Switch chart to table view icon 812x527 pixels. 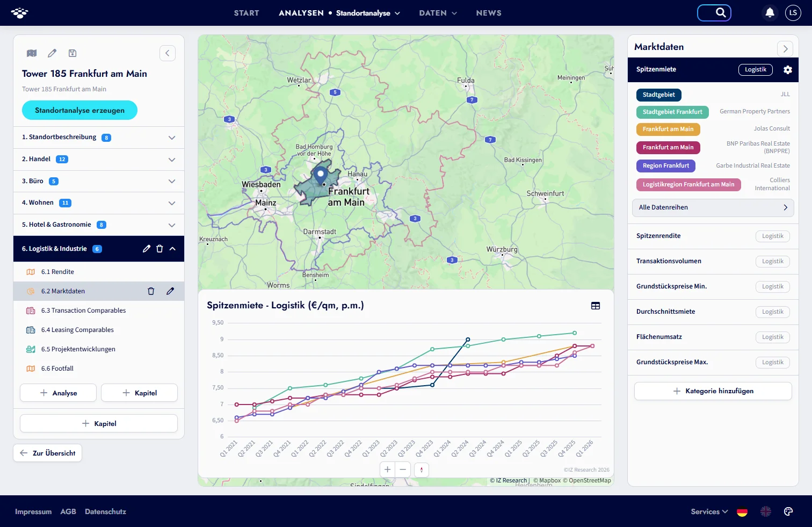(596, 306)
